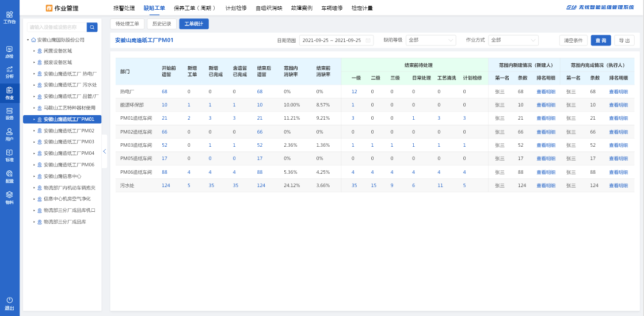The height and width of the screenshot is (316, 644).
Task: Collapse the device tree panel arrow
Action: [104, 151]
